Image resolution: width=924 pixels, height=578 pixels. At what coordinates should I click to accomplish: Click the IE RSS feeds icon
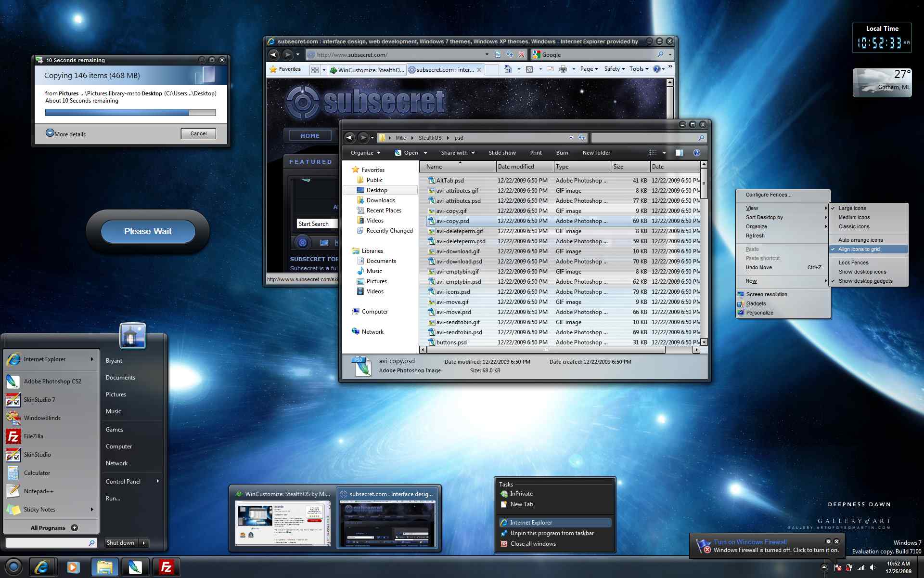click(529, 69)
